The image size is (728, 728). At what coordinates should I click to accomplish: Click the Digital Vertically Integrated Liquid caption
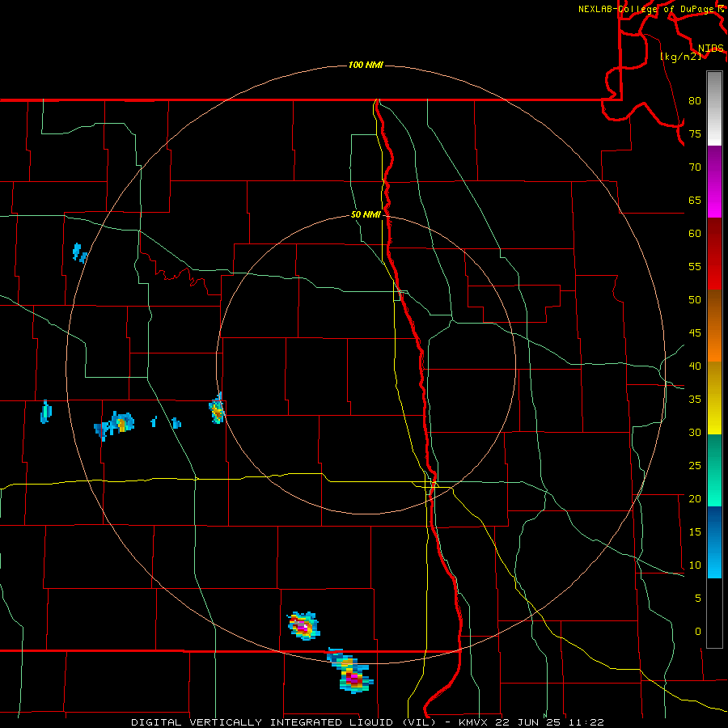(367, 722)
